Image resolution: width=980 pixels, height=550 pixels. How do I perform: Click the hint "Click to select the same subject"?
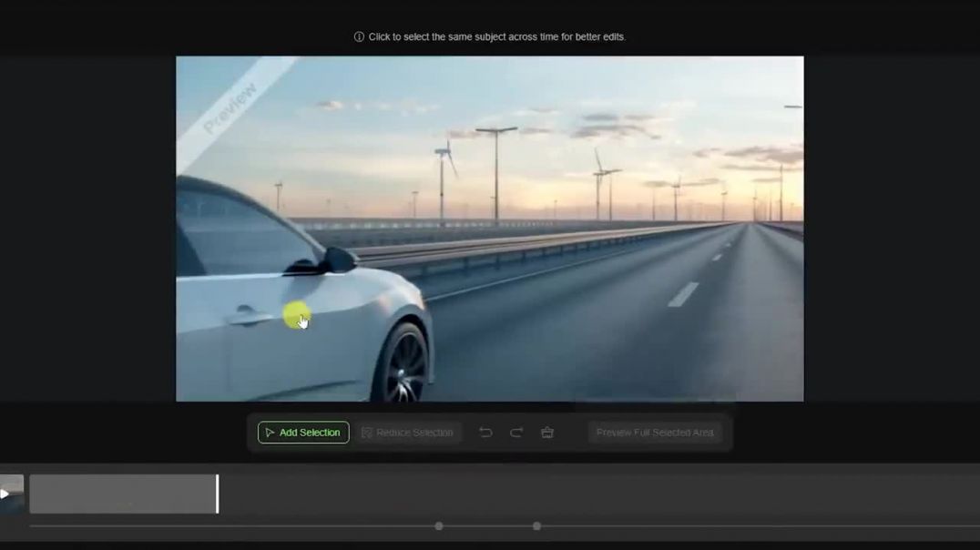[497, 36]
